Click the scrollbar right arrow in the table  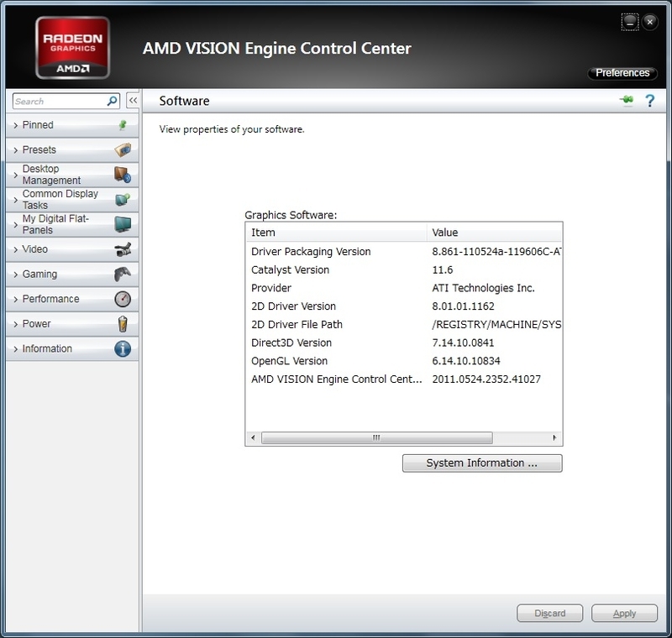554,437
